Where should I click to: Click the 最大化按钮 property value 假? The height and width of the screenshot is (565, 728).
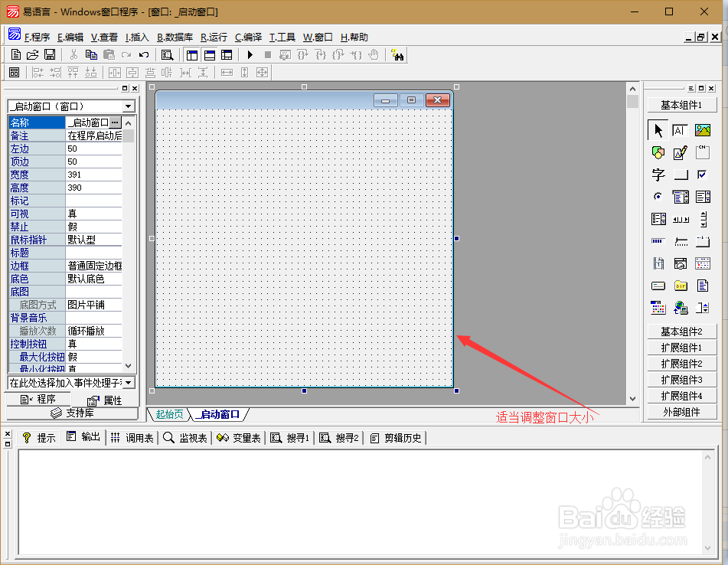click(x=93, y=357)
